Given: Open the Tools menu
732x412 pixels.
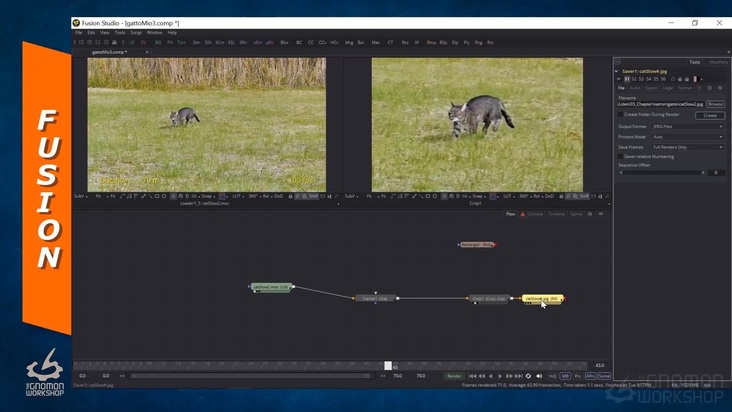Looking at the screenshot, I should tap(120, 33).
